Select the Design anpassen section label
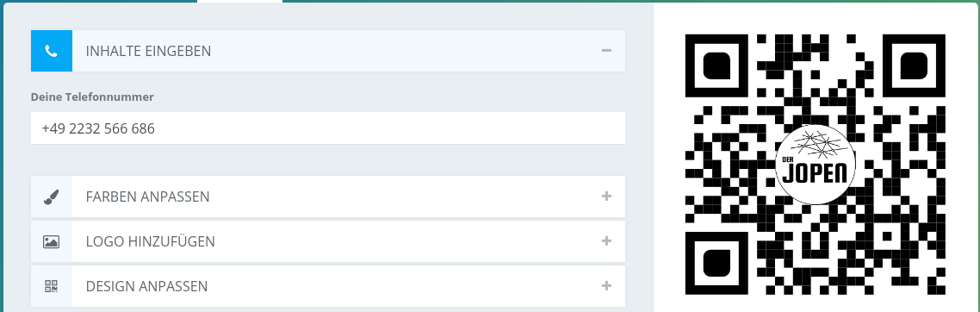Screen dimensions: 980x312 [147, 286]
